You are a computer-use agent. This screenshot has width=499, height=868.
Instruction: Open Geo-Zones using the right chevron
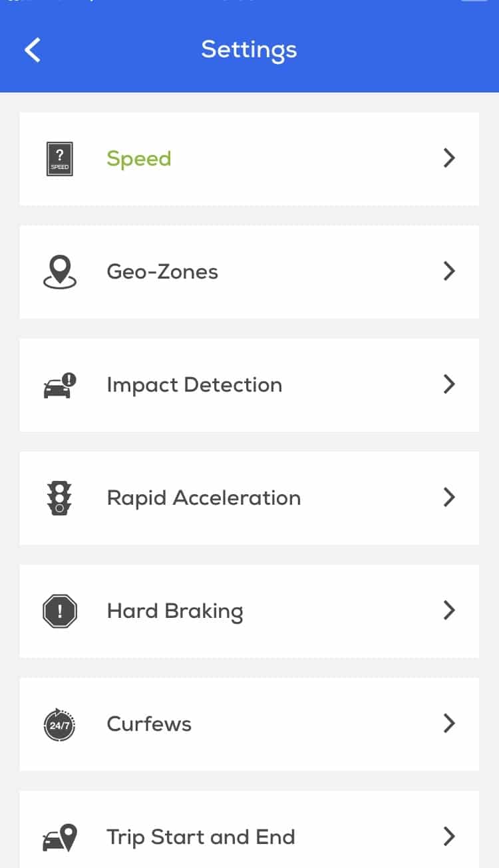tap(449, 271)
